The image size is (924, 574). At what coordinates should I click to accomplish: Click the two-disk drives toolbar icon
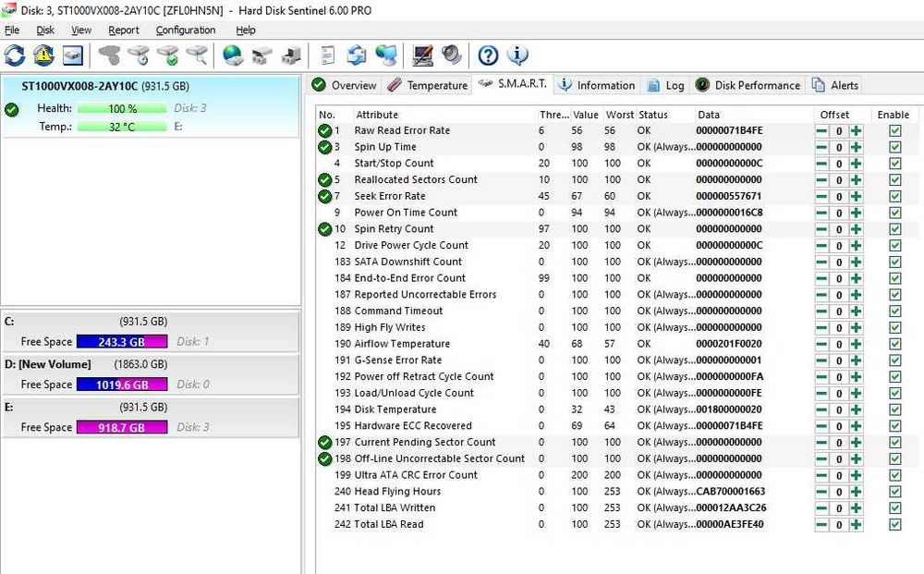262,55
